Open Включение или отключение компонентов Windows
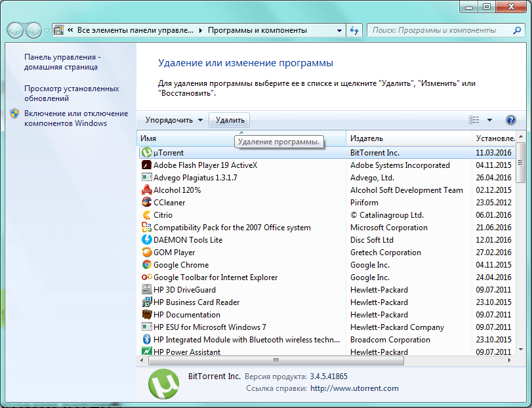 click(x=76, y=118)
